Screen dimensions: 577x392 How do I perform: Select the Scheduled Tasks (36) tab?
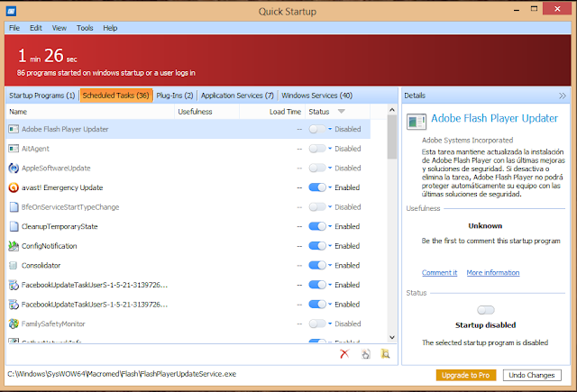[116, 96]
